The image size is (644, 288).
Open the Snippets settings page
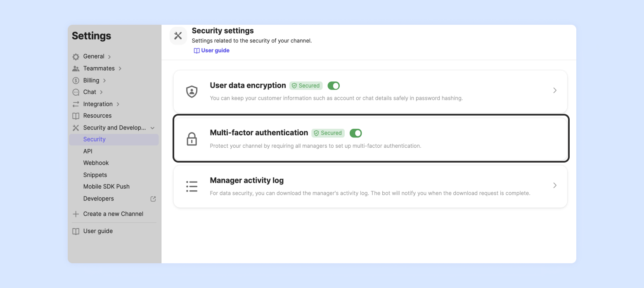95,175
